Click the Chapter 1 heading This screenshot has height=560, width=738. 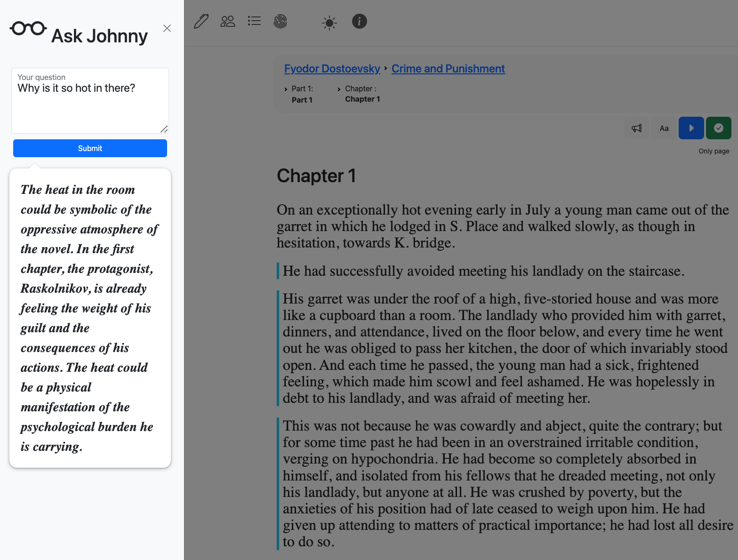(x=316, y=176)
